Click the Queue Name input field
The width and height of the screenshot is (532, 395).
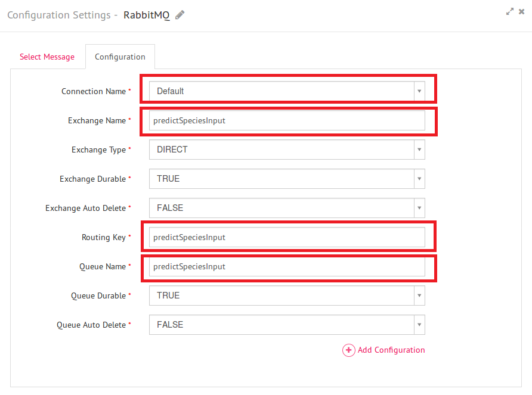[287, 266]
